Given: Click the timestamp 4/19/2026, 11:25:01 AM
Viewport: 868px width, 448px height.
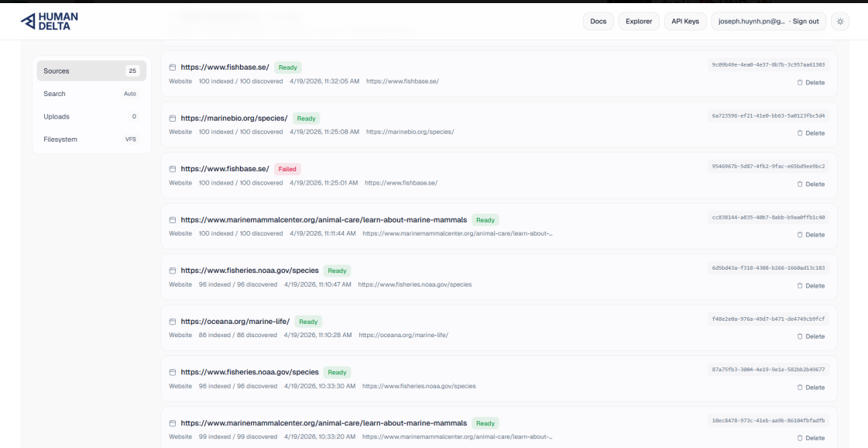Looking at the screenshot, I should 324,183.
